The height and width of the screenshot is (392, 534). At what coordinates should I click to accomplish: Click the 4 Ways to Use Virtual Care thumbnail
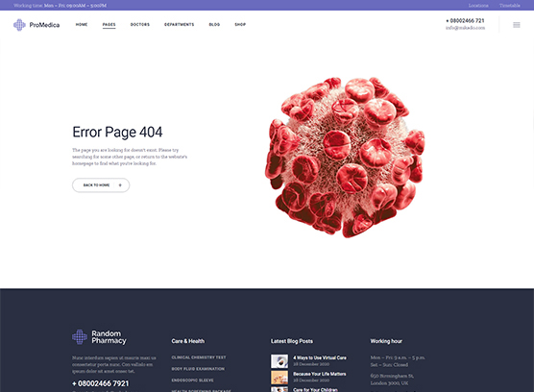(x=279, y=361)
